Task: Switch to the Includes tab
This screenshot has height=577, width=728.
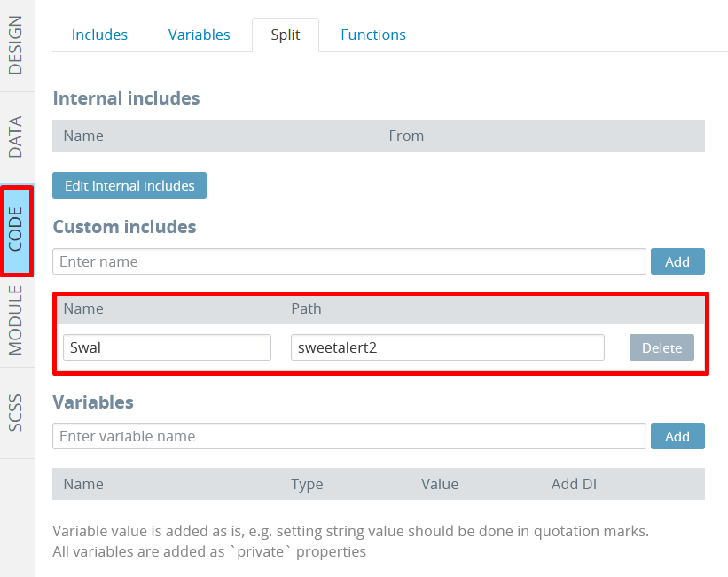Action: (99, 35)
